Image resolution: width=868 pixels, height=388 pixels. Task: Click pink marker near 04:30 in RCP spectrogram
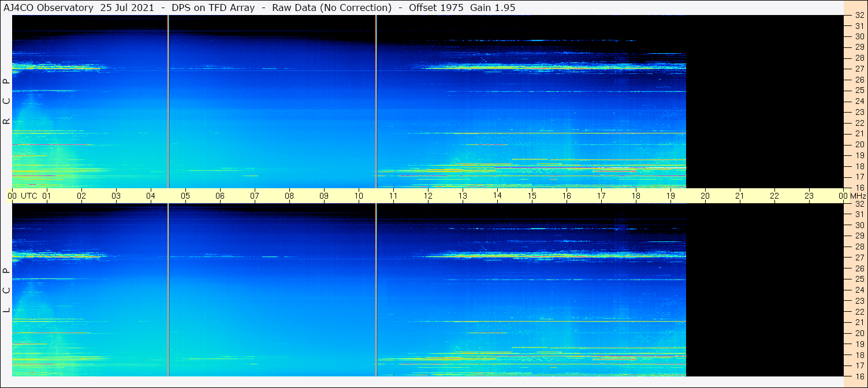(168, 101)
